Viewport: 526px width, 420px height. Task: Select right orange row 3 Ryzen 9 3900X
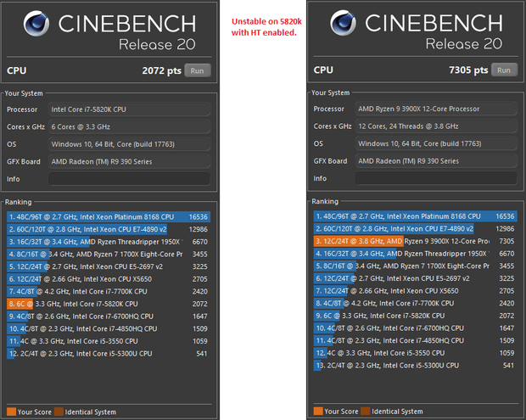click(416, 241)
